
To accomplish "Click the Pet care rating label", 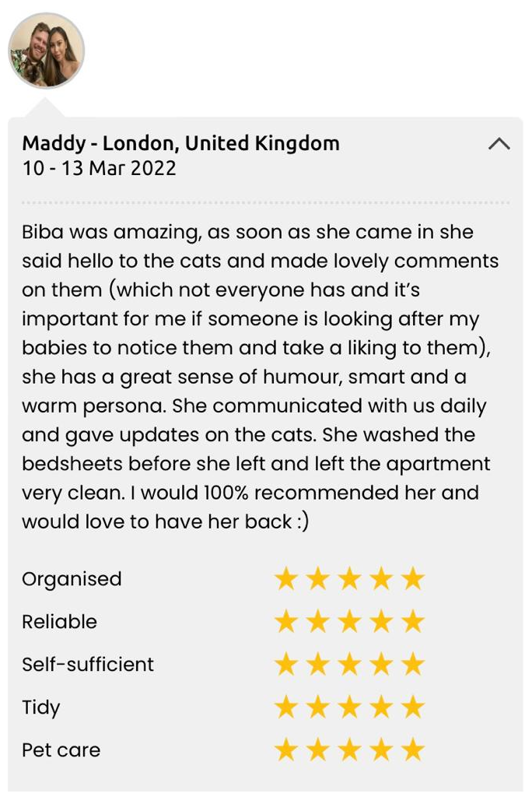I will pyautogui.click(x=61, y=750).
